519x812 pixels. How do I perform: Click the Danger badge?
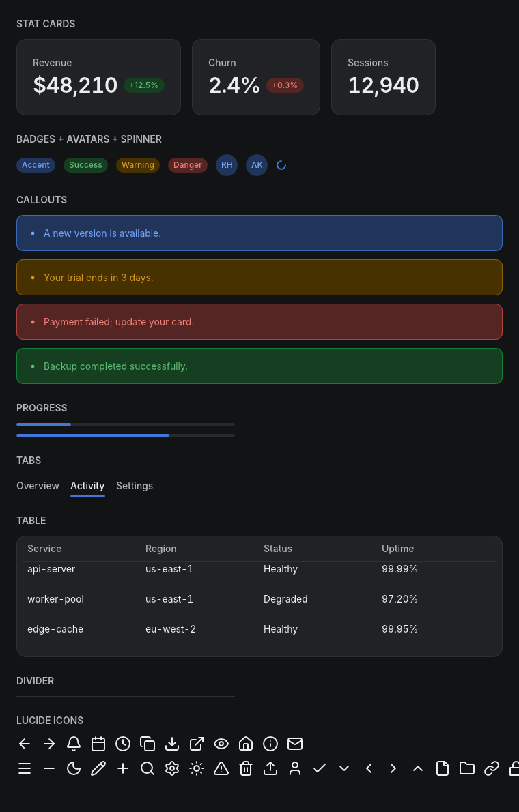pos(188,165)
